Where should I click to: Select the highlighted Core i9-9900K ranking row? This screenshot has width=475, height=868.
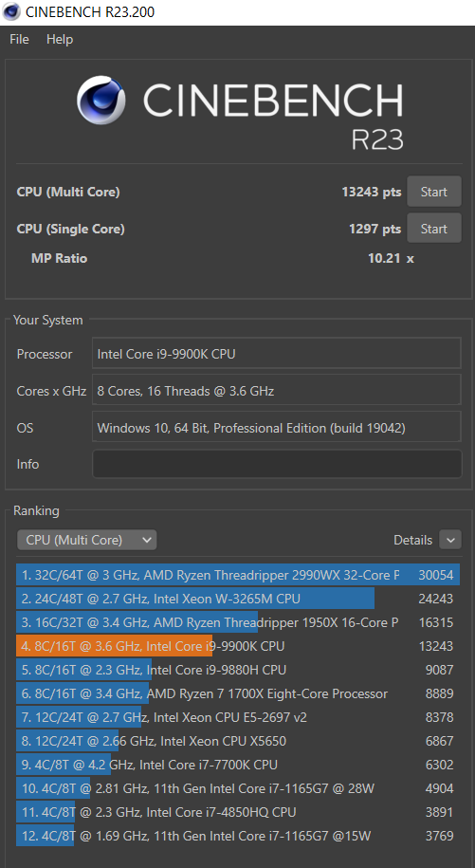click(x=238, y=646)
